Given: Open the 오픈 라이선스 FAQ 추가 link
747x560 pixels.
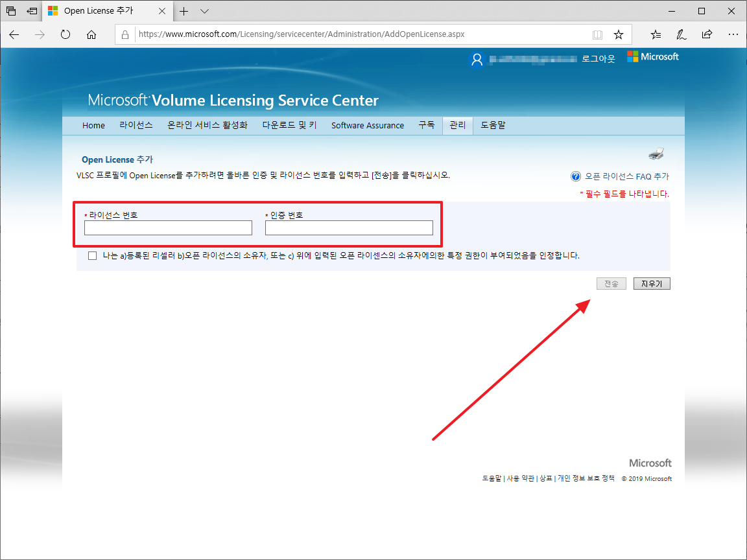Looking at the screenshot, I should point(627,177).
